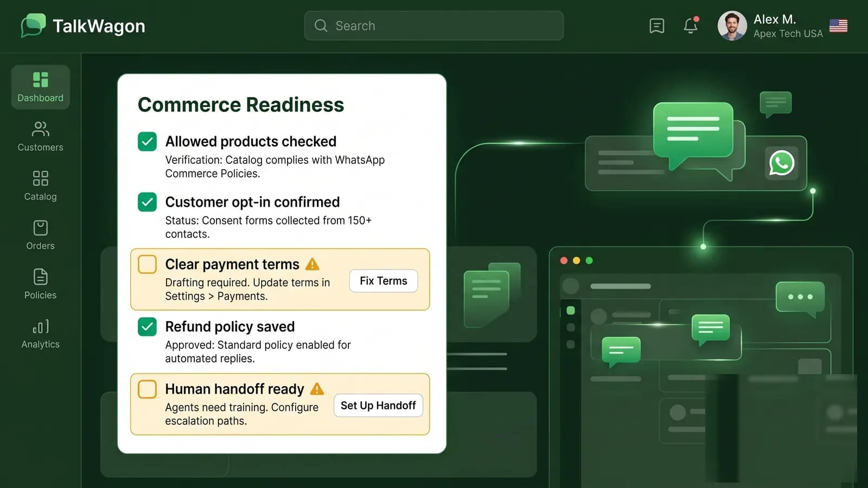Image resolution: width=868 pixels, height=488 pixels.
Task: Open the Orders label in sidebar
Action: point(41,246)
